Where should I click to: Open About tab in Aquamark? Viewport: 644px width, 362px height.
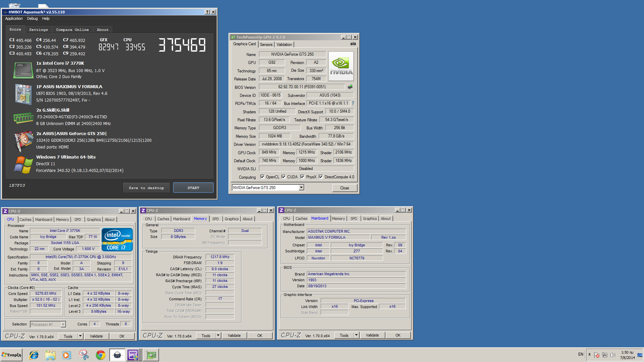tap(102, 30)
